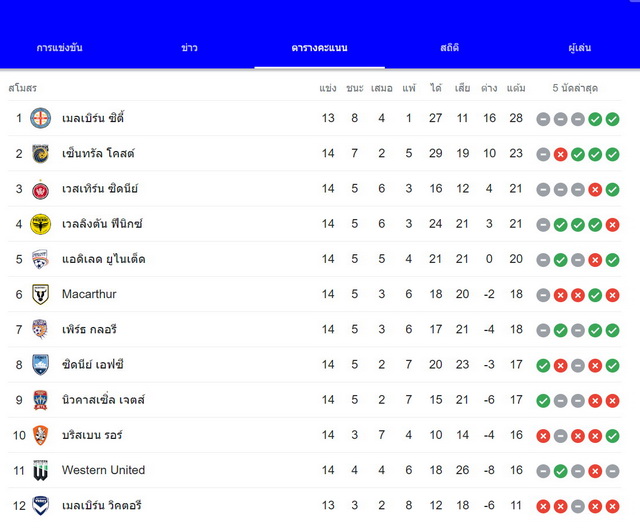Click the Melbourne City club logo
The image size is (640, 528).
coord(40,118)
